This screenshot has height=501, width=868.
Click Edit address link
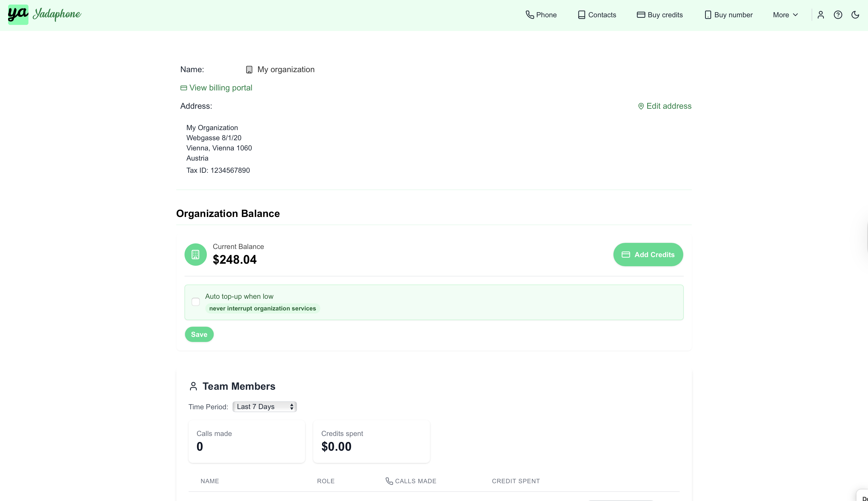pos(664,106)
